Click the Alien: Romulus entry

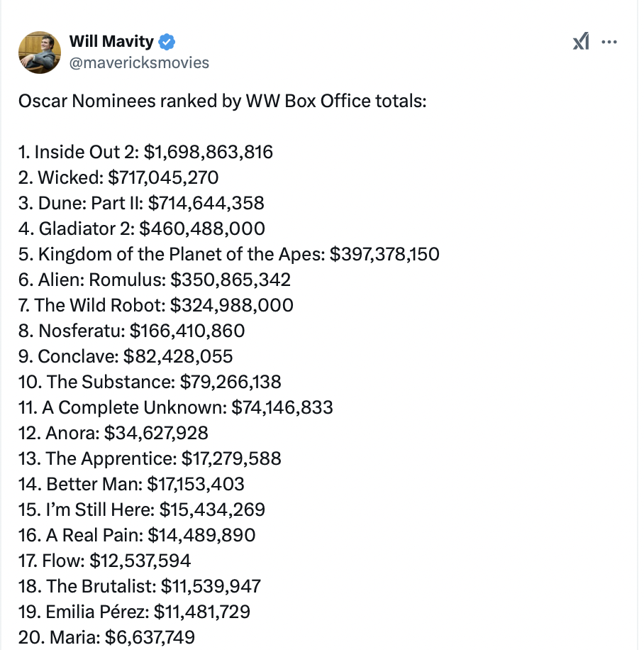tap(154, 280)
